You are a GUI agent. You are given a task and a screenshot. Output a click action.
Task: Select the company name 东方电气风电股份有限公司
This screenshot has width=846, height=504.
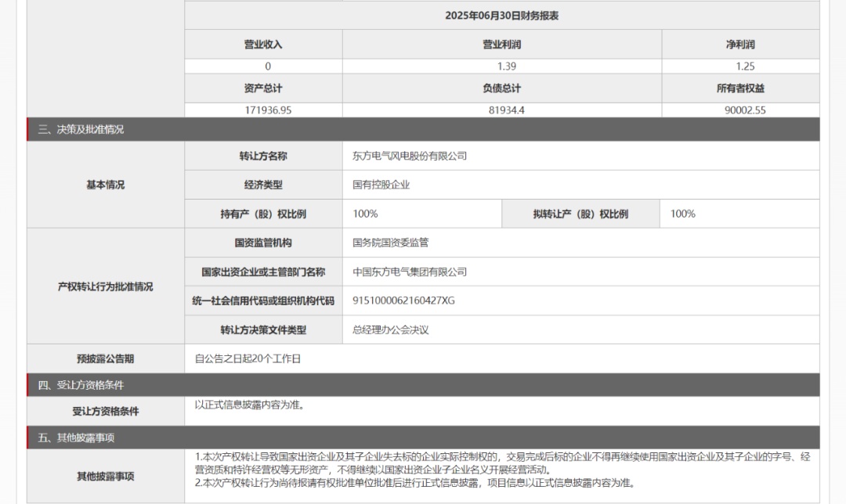410,156
